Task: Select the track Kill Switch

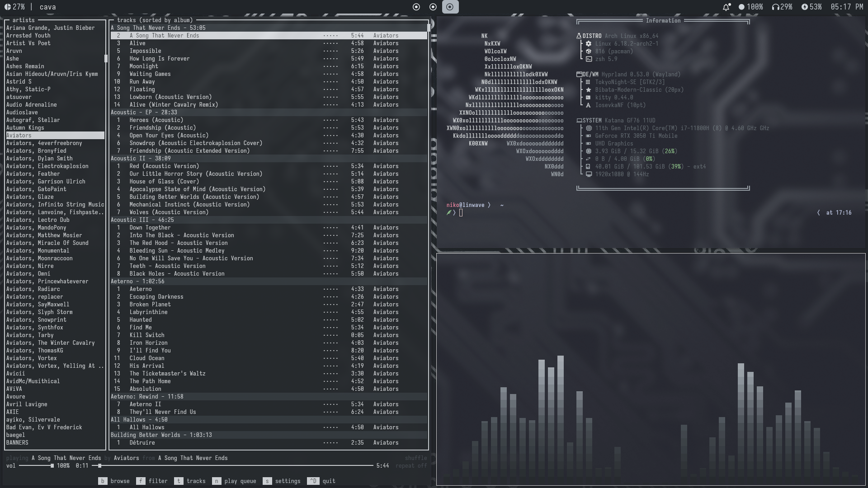Action: pyautogui.click(x=147, y=335)
